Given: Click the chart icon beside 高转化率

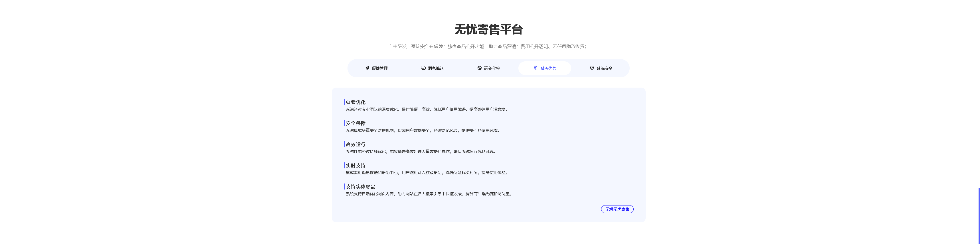Looking at the screenshot, I should (479, 68).
